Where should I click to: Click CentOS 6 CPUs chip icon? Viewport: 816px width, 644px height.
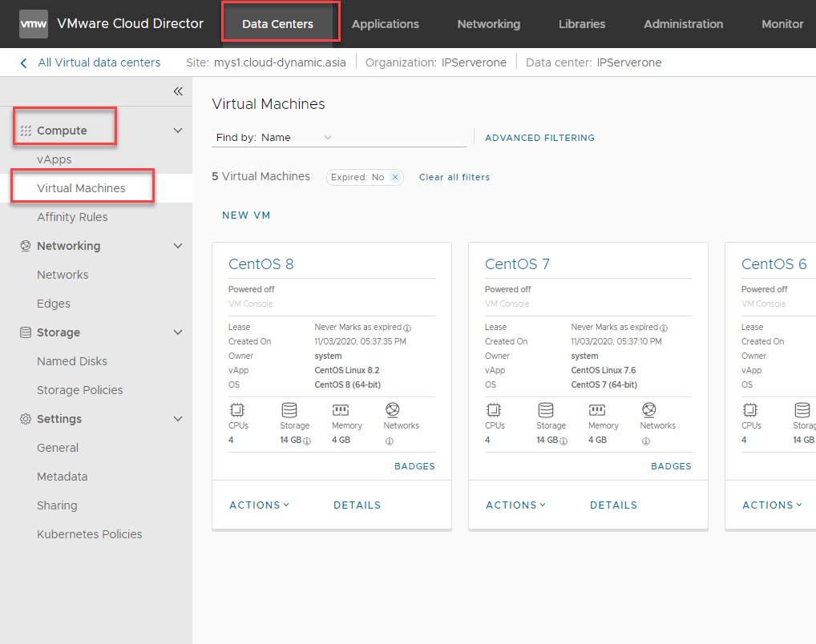(x=750, y=410)
